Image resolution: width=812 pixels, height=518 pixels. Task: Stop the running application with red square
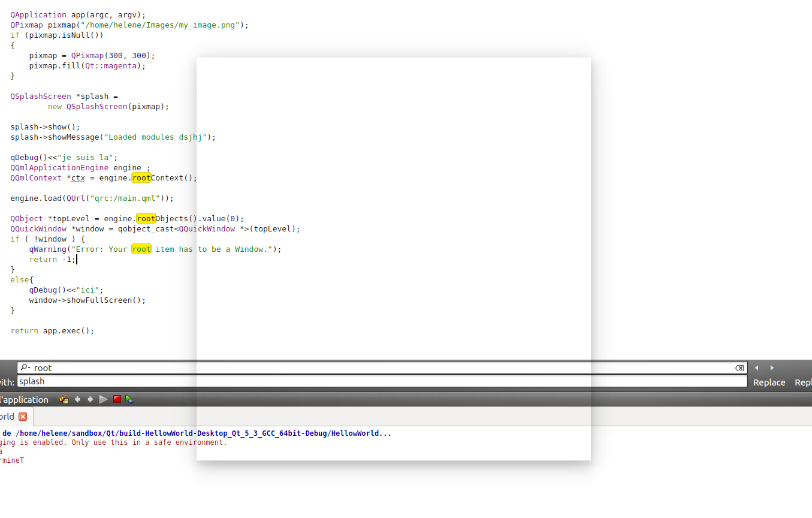tap(117, 399)
